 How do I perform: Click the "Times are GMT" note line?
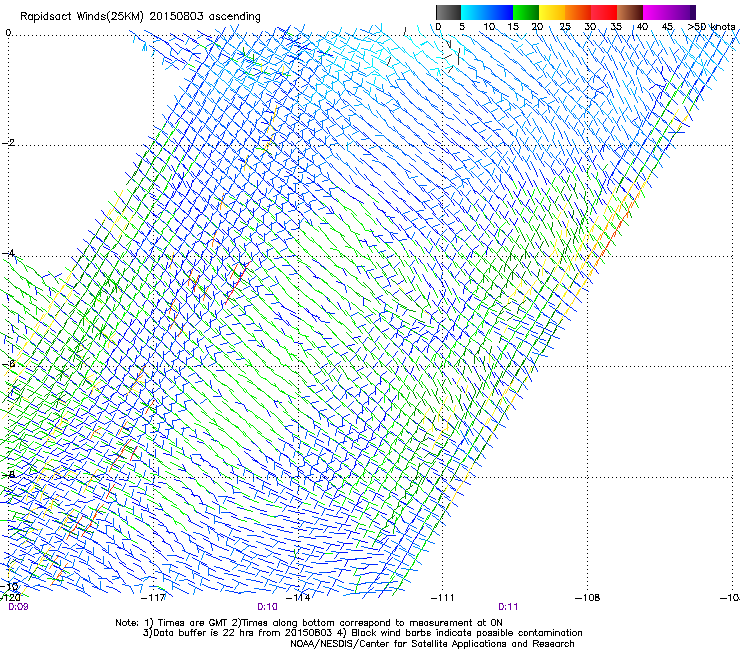tap(309, 623)
